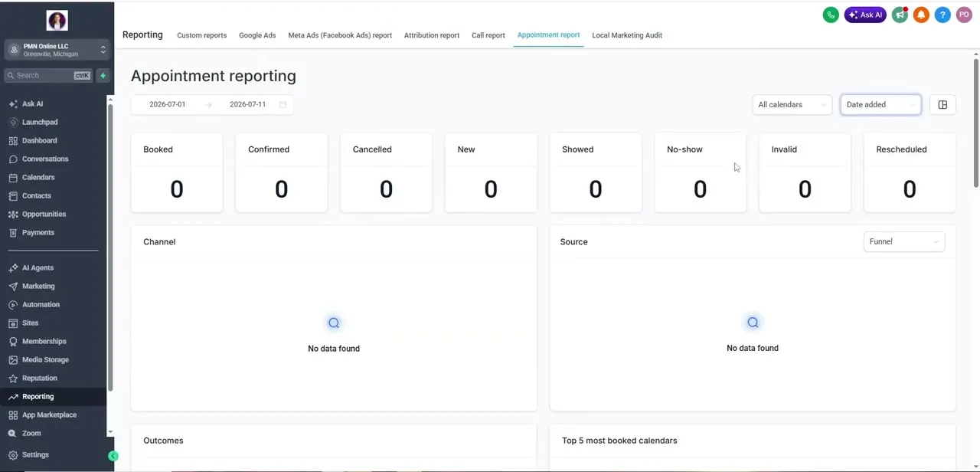Click the end date 2026-07-11 field

coord(247,104)
